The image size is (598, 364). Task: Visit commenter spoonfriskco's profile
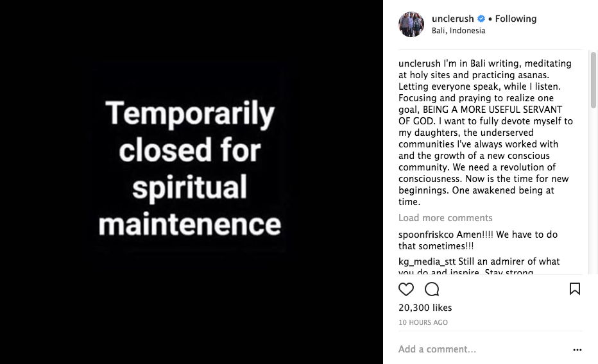coord(426,235)
